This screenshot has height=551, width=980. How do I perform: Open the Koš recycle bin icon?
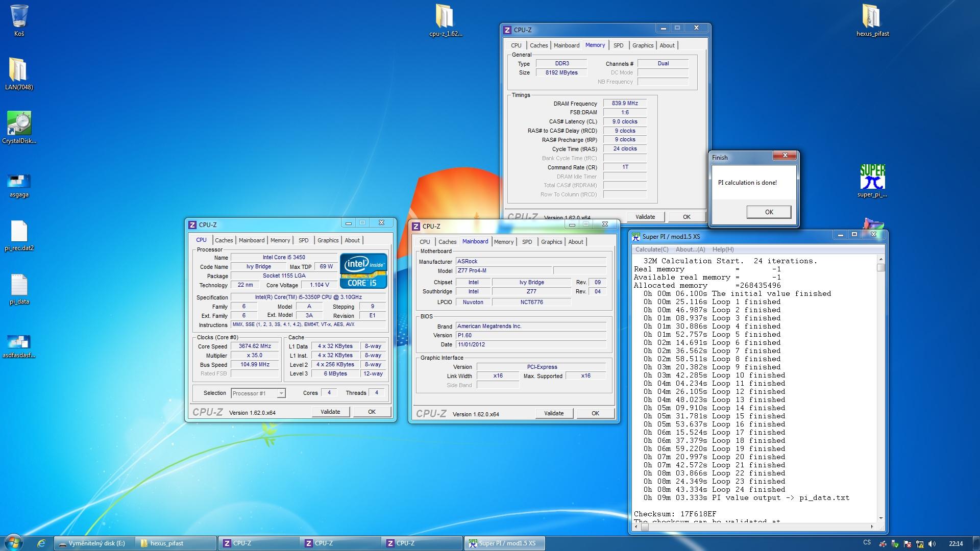[x=19, y=20]
